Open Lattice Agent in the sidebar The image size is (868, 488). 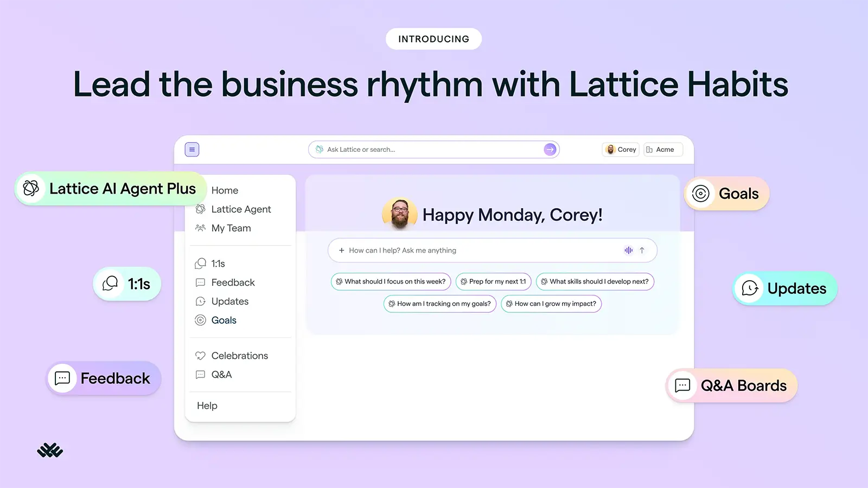pos(241,209)
